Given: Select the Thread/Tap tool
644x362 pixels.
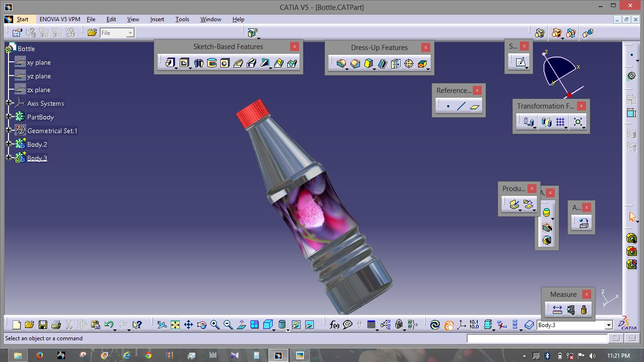Looking at the screenshot, I should (x=409, y=64).
